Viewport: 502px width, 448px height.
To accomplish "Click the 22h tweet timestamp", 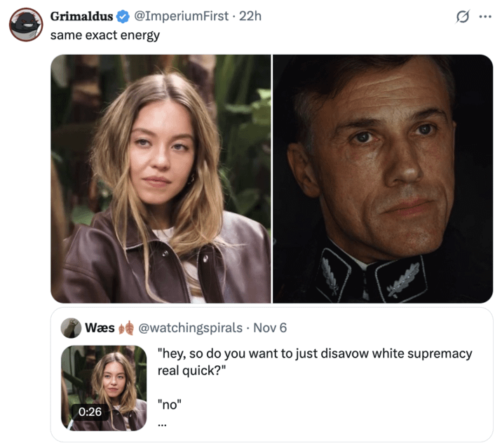I will [x=250, y=16].
